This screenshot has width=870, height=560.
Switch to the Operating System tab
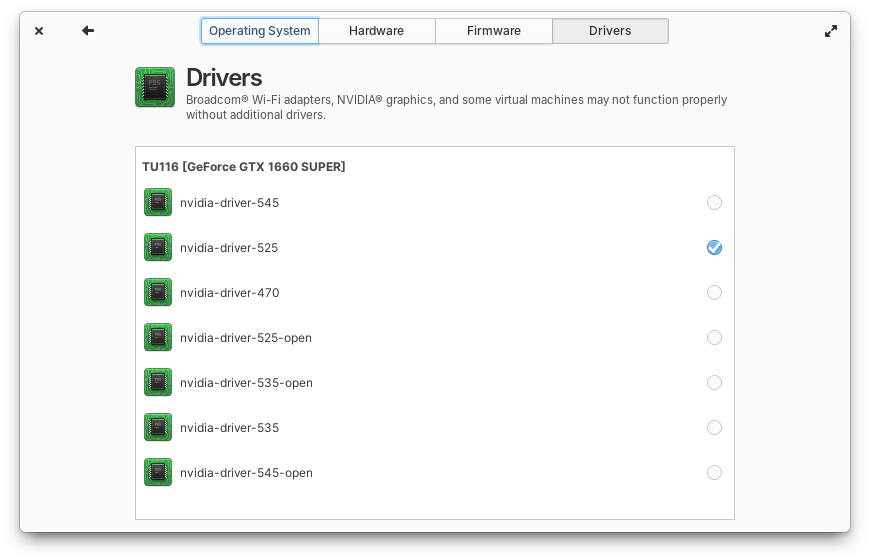pos(260,31)
